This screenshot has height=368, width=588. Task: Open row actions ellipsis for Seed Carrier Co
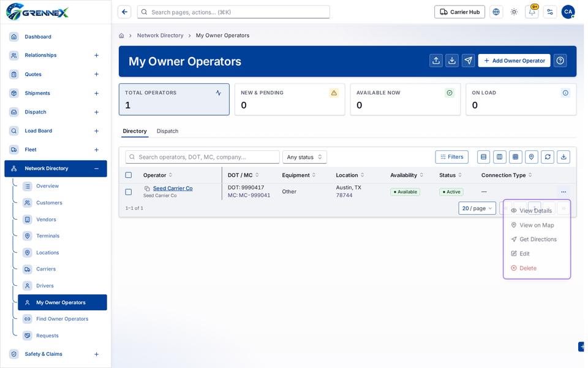(563, 192)
